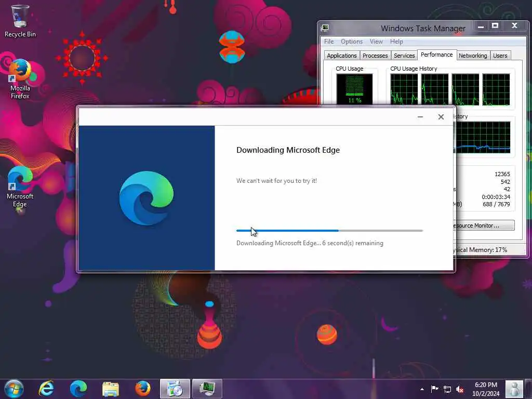Open Windows Explorer folder in taskbar
This screenshot has width=532, height=399.
[x=111, y=389]
